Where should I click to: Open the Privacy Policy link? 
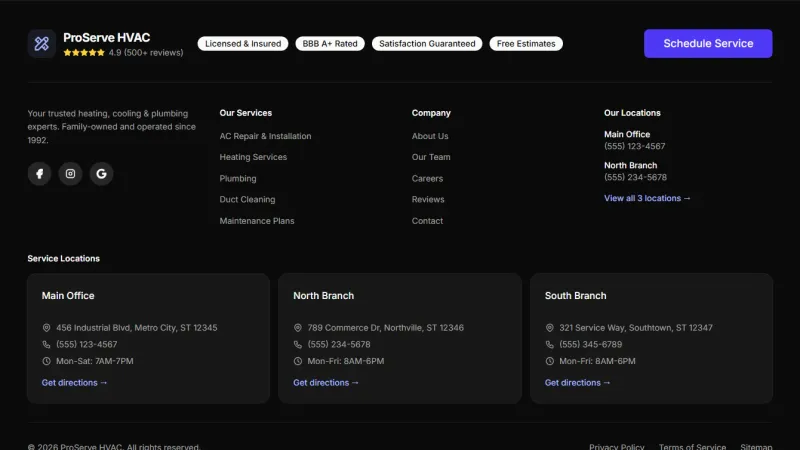coord(617,446)
